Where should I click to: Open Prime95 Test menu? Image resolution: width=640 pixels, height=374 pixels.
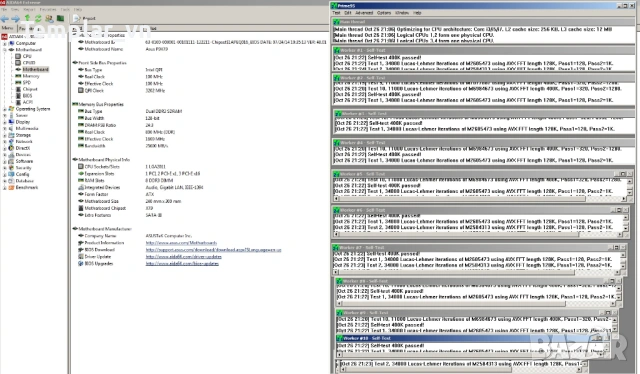click(x=336, y=13)
